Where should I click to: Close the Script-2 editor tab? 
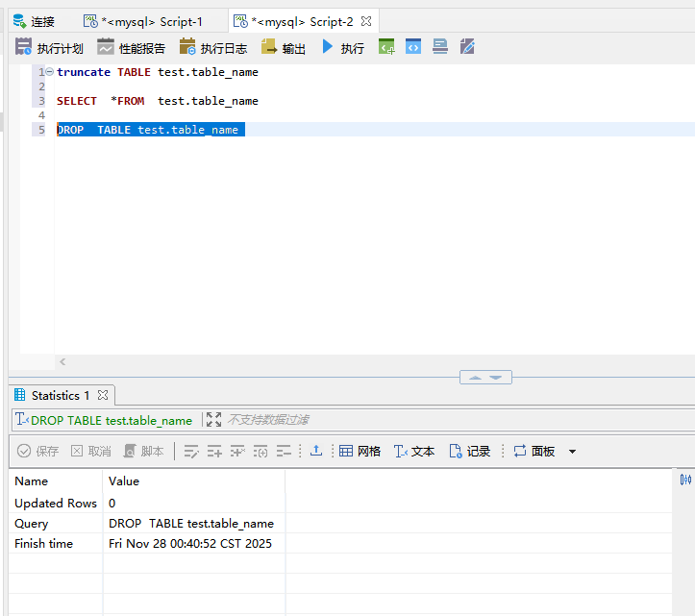click(366, 21)
